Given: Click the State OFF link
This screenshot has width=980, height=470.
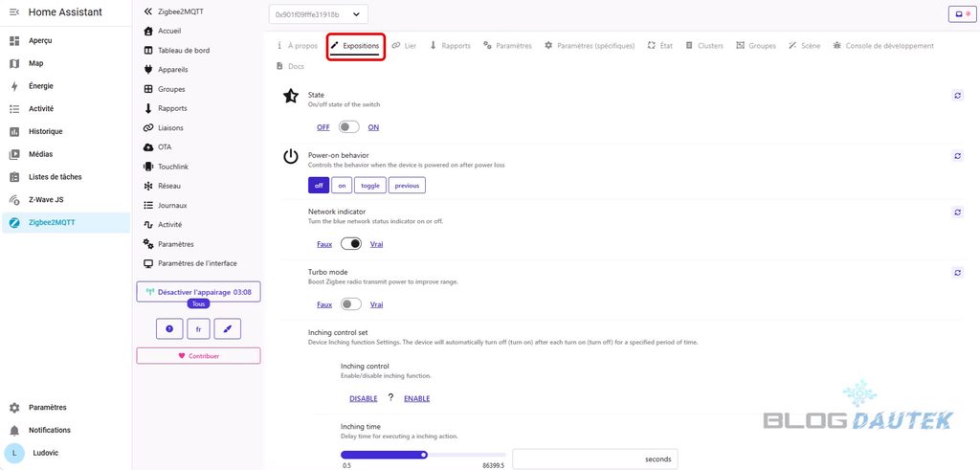Looking at the screenshot, I should 323,127.
